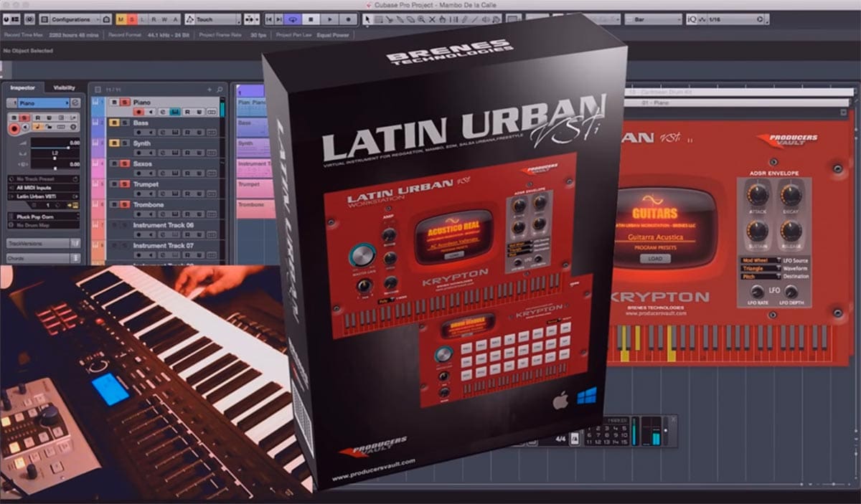This screenshot has height=504, width=861.
Task: Mute the Bass track
Action: (113, 123)
